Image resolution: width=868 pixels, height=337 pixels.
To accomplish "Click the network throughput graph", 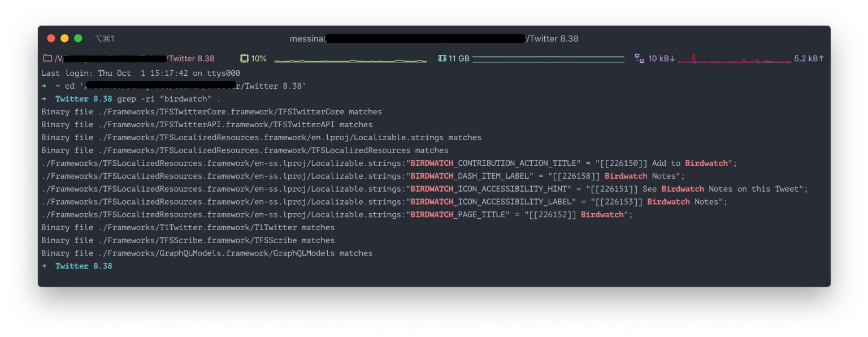I will click(x=734, y=59).
